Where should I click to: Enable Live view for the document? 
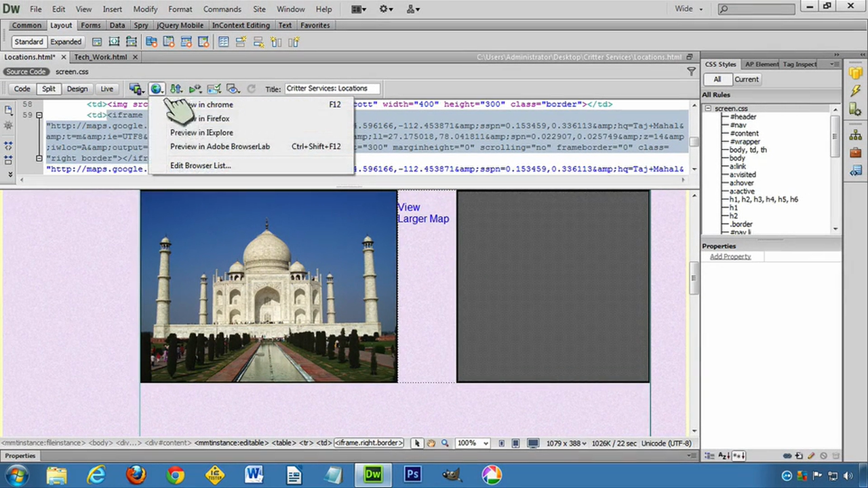click(x=106, y=89)
